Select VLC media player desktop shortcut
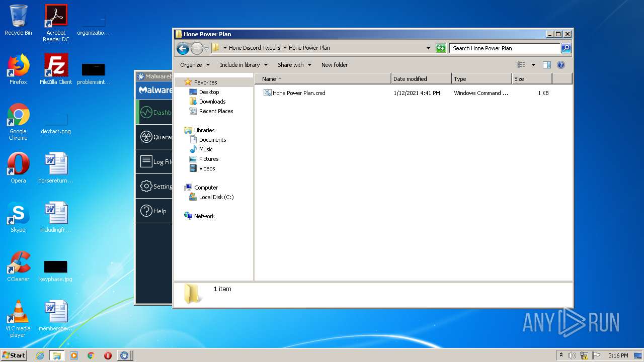The width and height of the screenshot is (644, 362). point(18,319)
